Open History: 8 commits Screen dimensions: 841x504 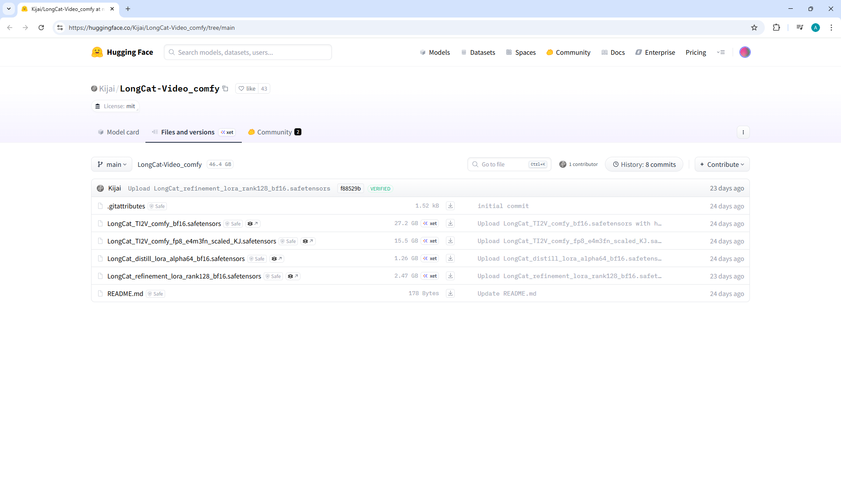coord(644,164)
